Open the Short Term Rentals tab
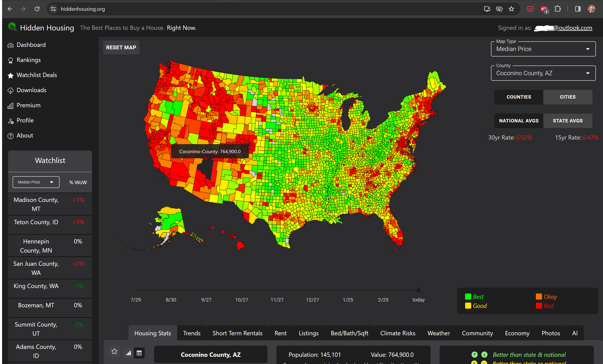Image resolution: width=603 pixels, height=364 pixels. click(237, 333)
